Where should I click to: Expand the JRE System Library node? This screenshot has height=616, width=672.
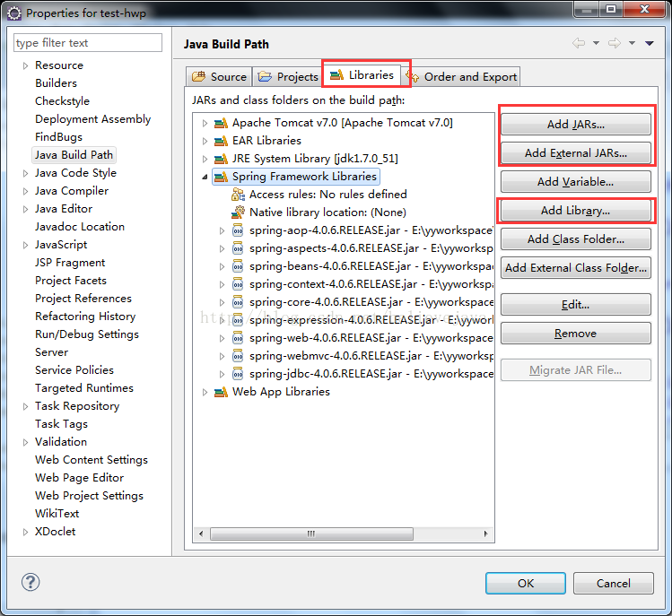pos(205,159)
